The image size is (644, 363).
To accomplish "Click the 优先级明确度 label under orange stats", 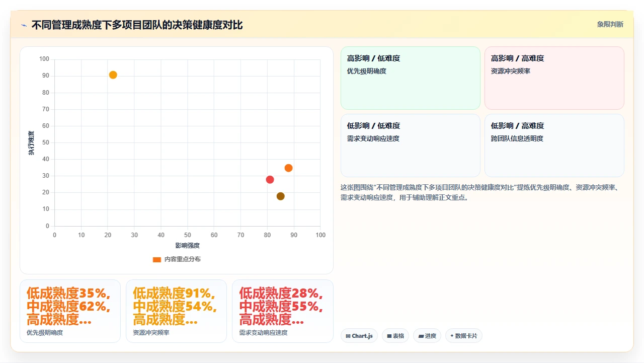I will click(45, 333).
